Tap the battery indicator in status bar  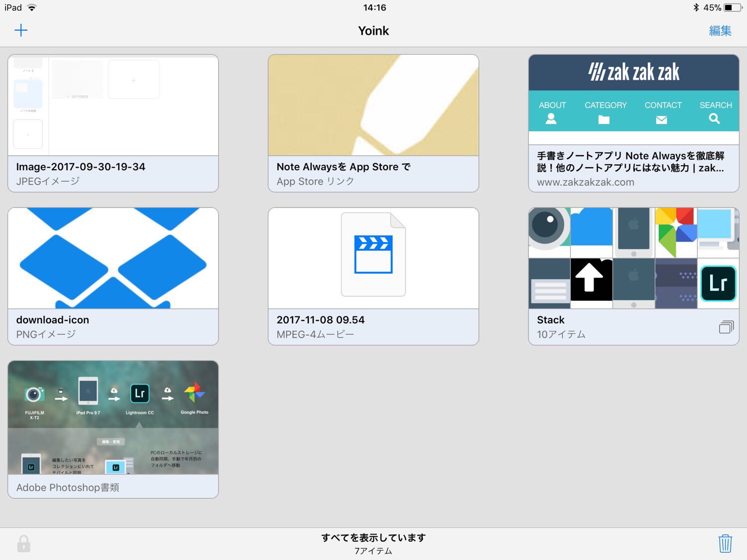[x=733, y=7]
